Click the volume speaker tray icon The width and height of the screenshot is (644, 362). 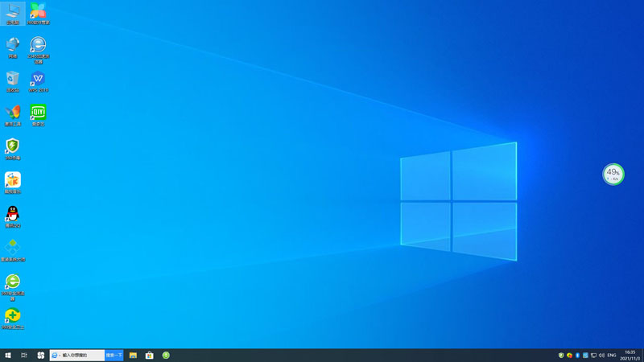pos(601,355)
